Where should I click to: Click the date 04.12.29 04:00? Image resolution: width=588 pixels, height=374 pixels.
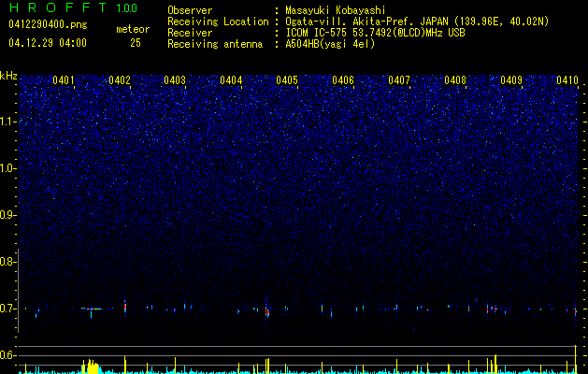tap(48, 43)
